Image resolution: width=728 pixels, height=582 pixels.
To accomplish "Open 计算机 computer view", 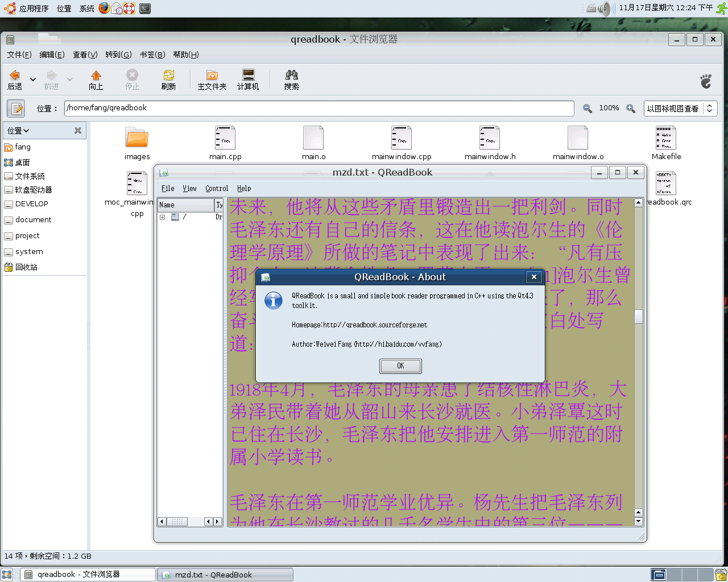I will [248, 80].
